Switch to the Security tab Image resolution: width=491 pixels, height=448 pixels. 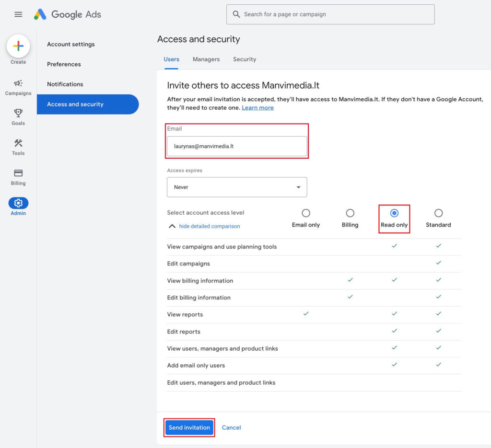245,59
